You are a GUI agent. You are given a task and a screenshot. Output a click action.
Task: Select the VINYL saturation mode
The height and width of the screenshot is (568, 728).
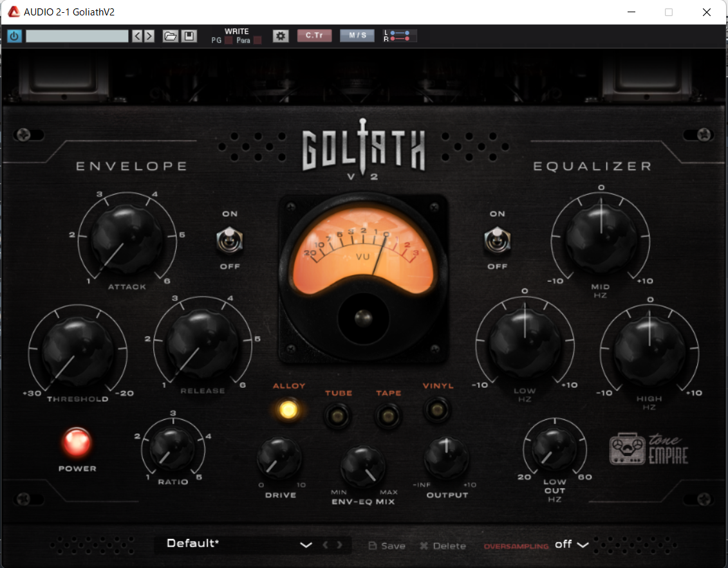click(x=437, y=410)
